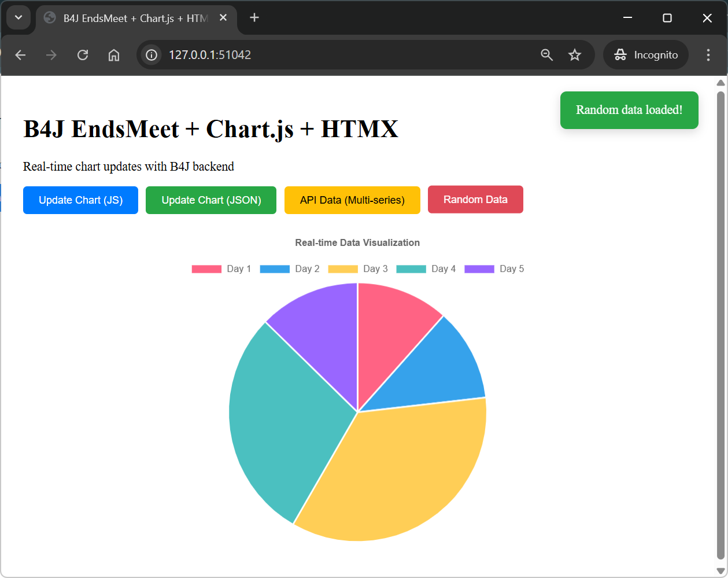728x578 pixels.
Task: Click the teal Day 4 pie slice
Action: coord(283,422)
